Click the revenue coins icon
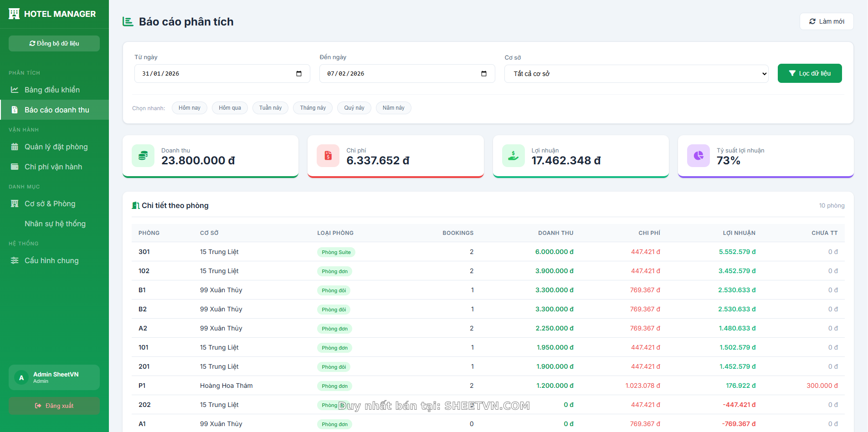Screen dimensions: 868x432 [x=143, y=156]
